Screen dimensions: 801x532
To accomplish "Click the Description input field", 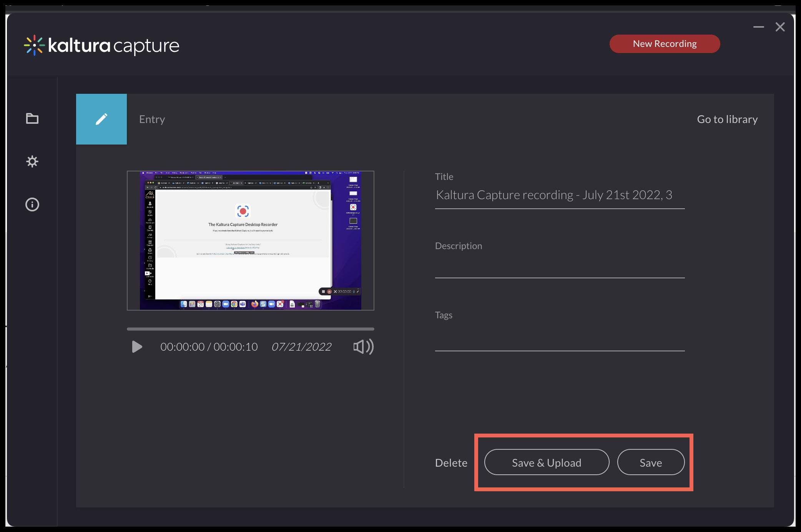I will click(560, 265).
